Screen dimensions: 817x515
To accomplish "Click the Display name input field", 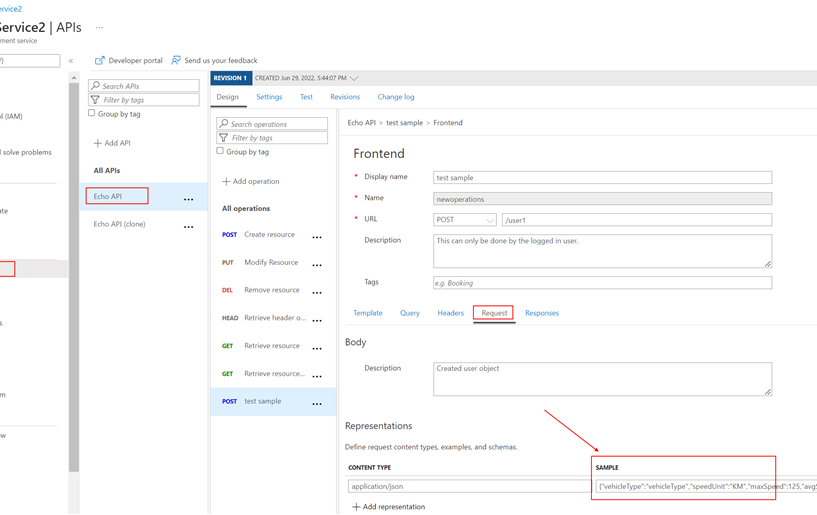I will [x=602, y=177].
